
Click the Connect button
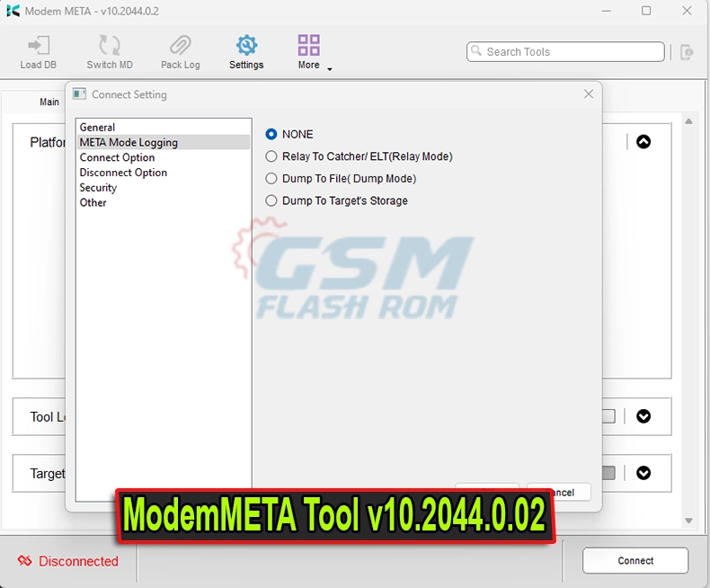click(635, 560)
